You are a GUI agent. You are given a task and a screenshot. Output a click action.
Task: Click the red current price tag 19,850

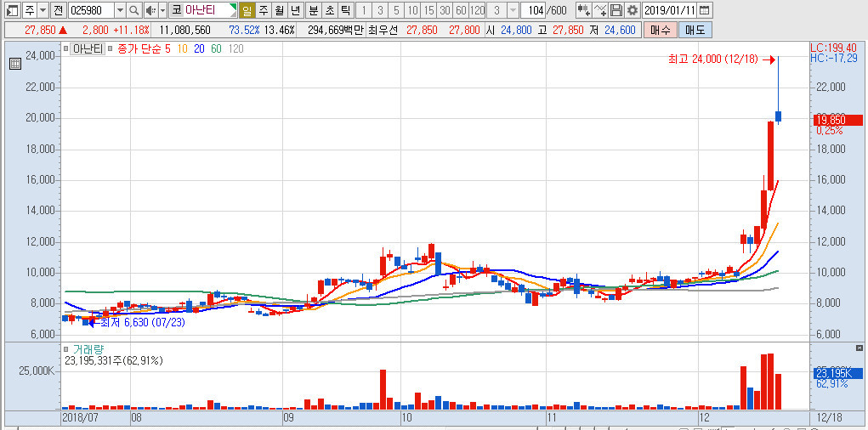point(838,120)
